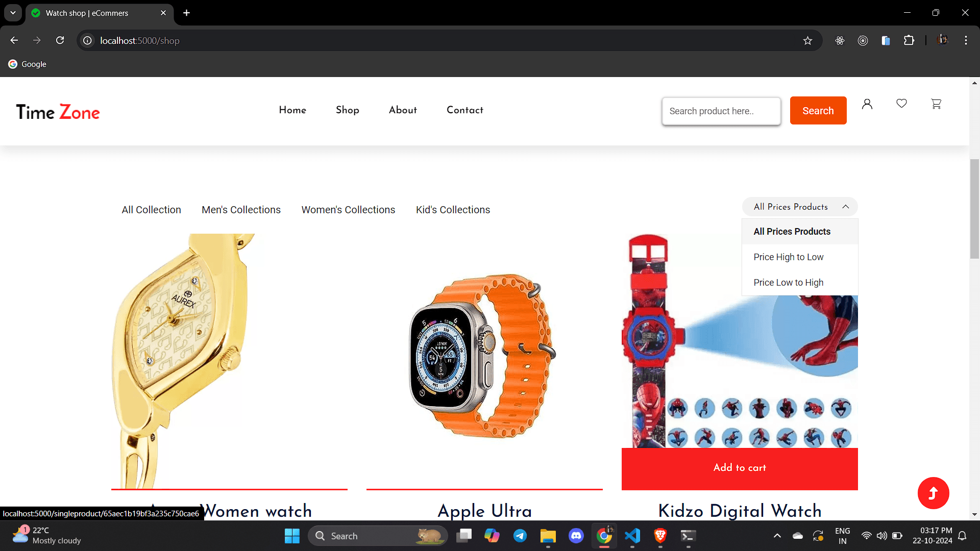Image resolution: width=980 pixels, height=551 pixels.
Task: Add Kidzo Digital Watch to cart
Action: point(740,468)
